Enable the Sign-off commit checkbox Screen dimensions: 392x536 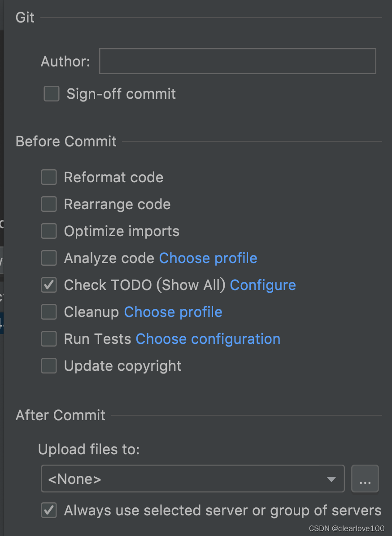pyautogui.click(x=52, y=94)
